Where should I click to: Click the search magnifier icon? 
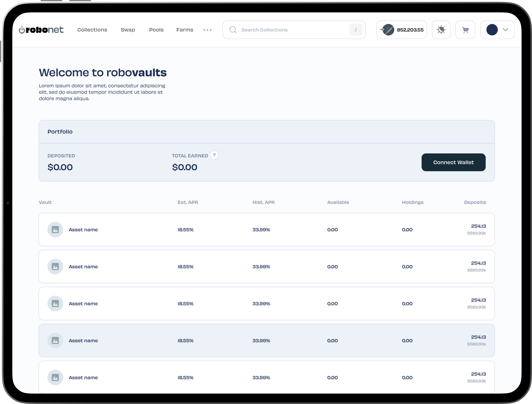click(232, 30)
